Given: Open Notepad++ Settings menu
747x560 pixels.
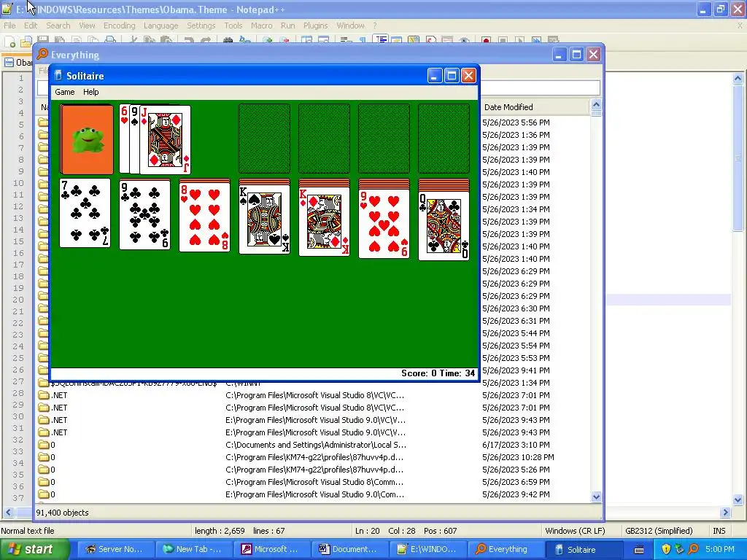Looking at the screenshot, I should coord(201,26).
